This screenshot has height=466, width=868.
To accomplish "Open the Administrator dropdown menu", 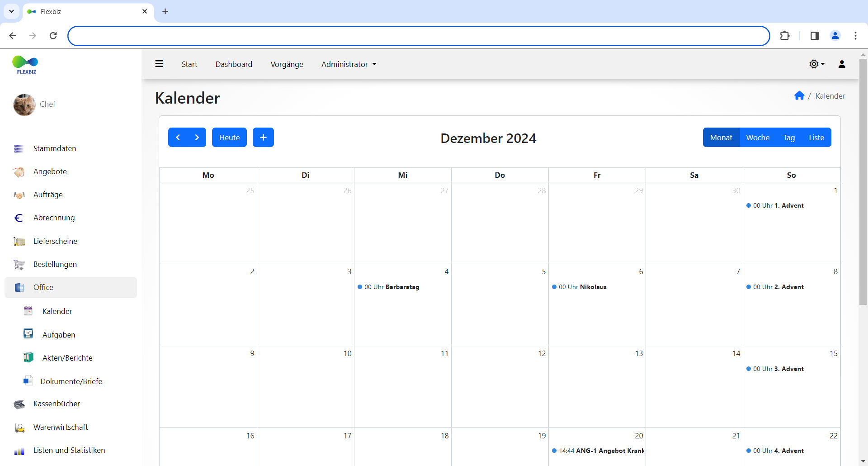I will (x=349, y=64).
